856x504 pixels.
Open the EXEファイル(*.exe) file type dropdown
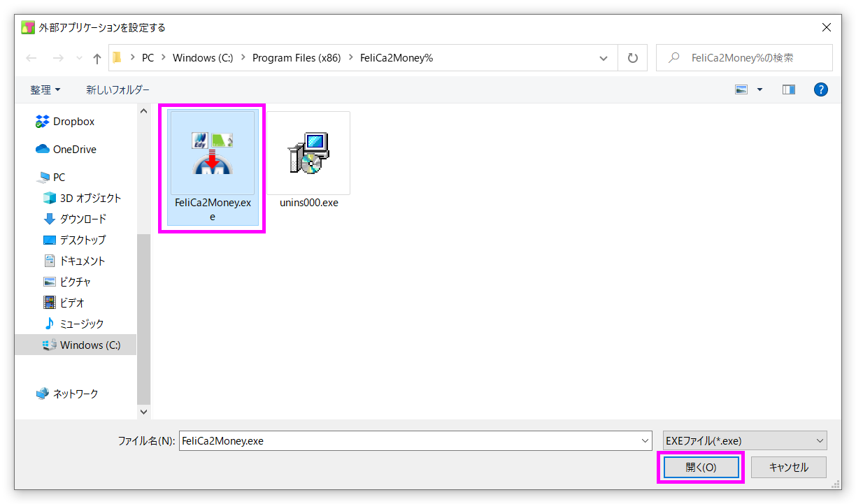pos(744,440)
